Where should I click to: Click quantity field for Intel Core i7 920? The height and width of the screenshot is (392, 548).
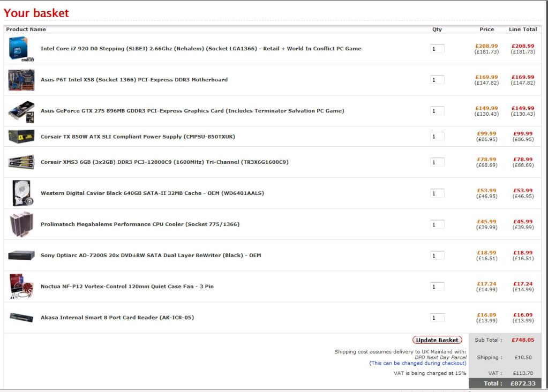click(x=437, y=49)
